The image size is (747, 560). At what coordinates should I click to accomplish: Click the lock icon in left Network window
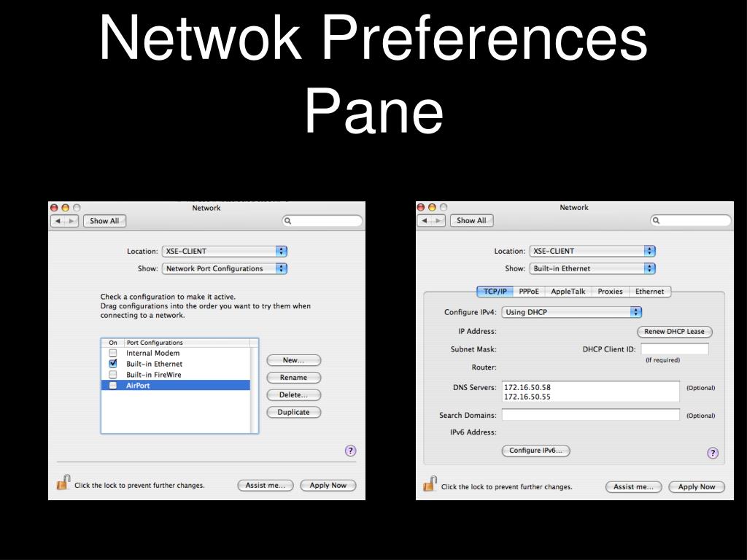coord(63,483)
